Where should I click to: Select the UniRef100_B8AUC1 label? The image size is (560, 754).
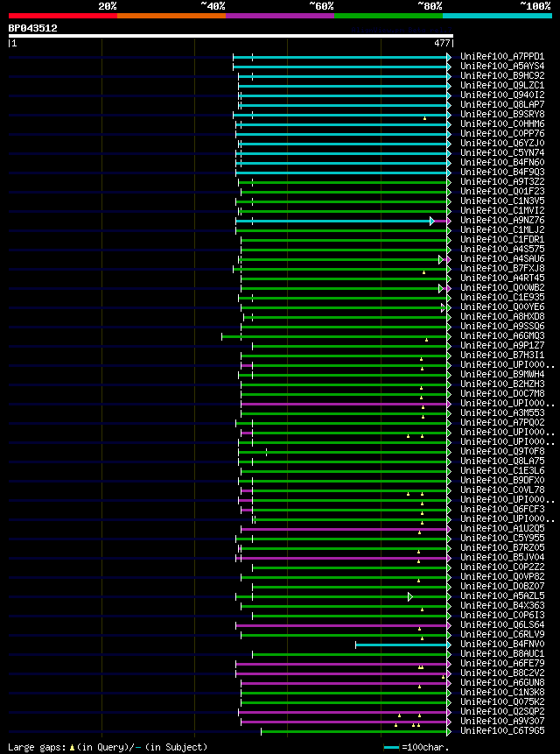pos(502,653)
